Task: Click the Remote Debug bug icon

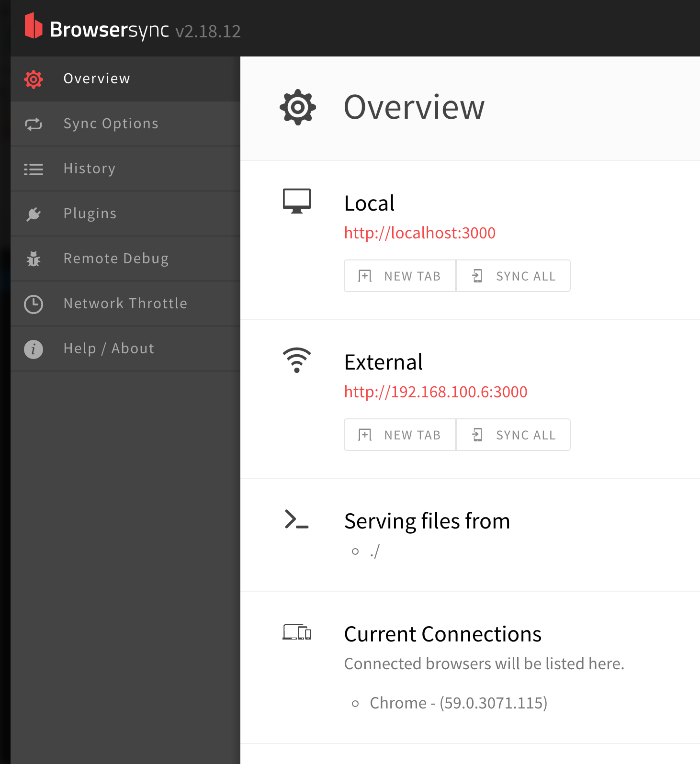Action: 34,259
